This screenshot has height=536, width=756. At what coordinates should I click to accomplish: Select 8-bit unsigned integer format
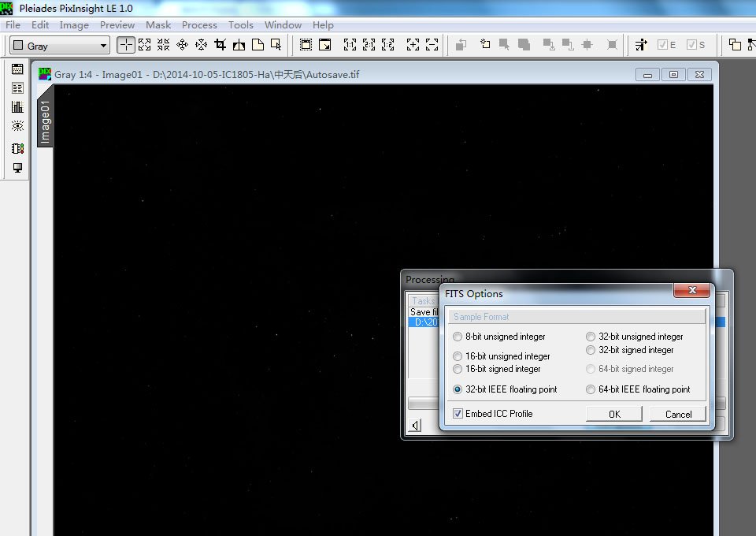[458, 337]
